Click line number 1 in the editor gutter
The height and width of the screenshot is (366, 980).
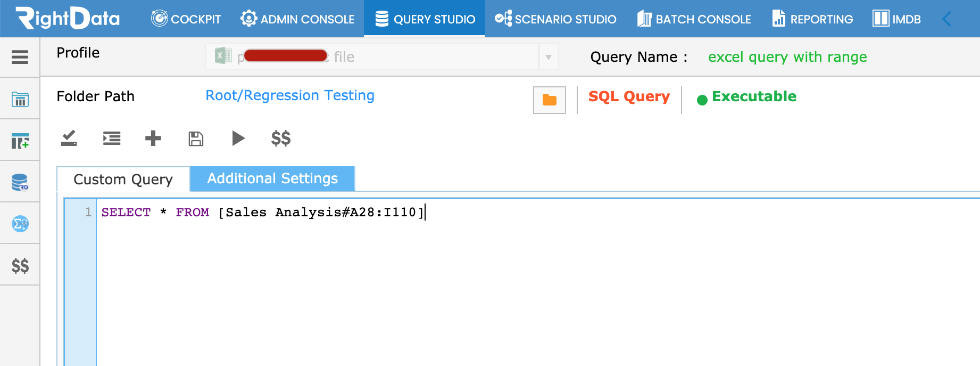(88, 212)
